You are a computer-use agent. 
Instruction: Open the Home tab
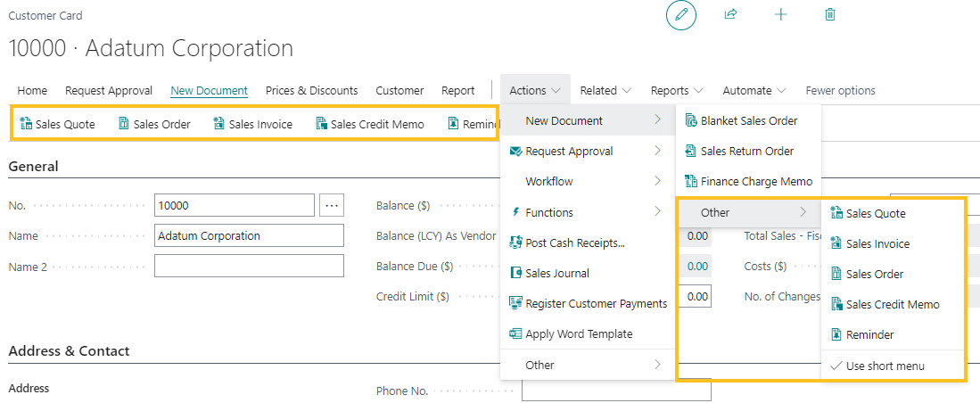coord(32,90)
